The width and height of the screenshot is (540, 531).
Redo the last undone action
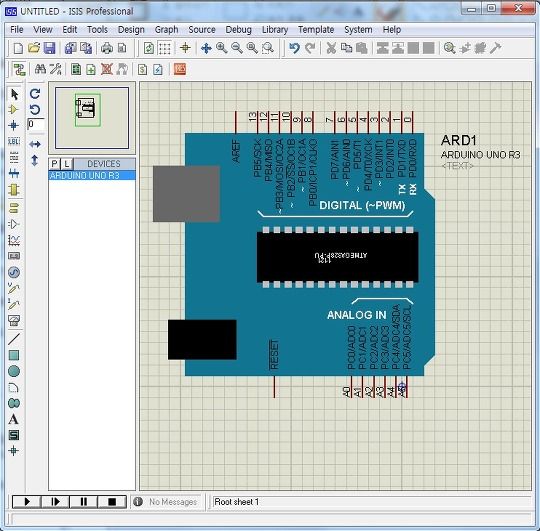point(310,48)
